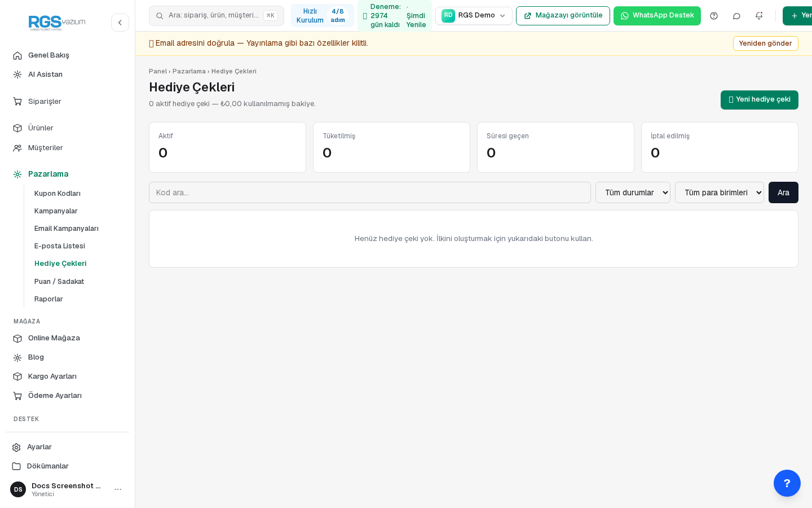Screen dimensions: 812x508
Task: Click the Ara search button
Action: pos(783,192)
